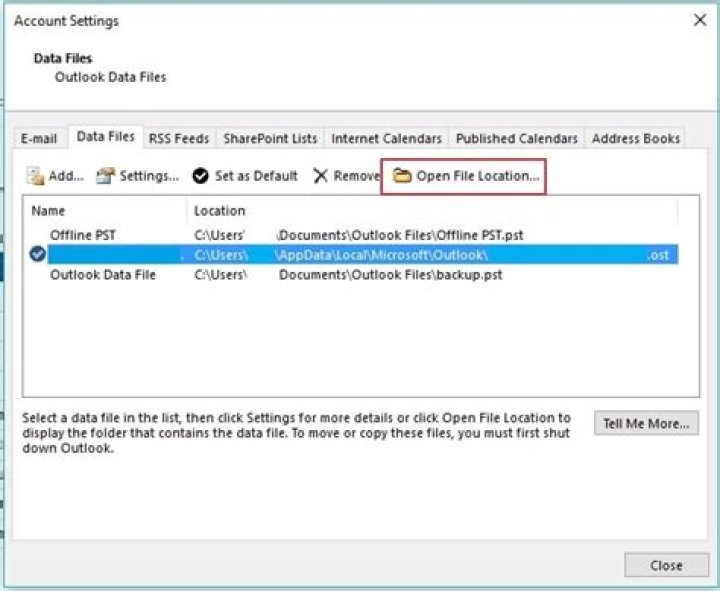
Task: Click the Close button at the bottom
Action: 666,565
